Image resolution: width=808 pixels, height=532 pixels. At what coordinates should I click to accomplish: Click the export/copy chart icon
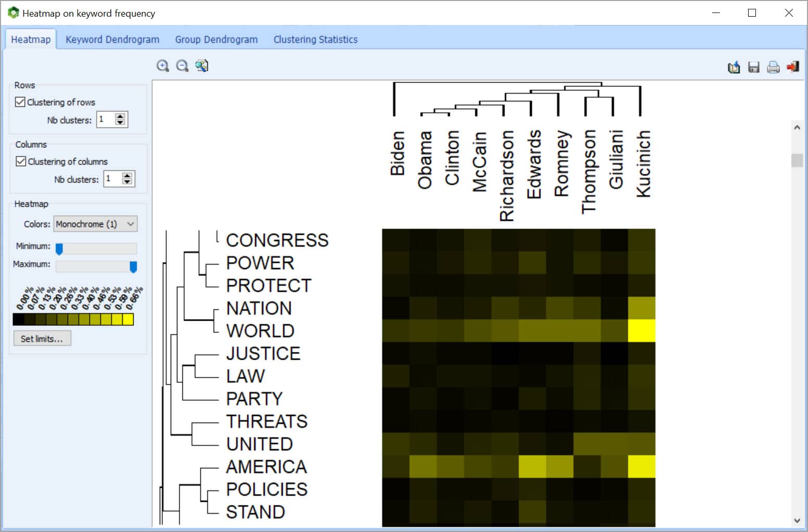[734, 67]
